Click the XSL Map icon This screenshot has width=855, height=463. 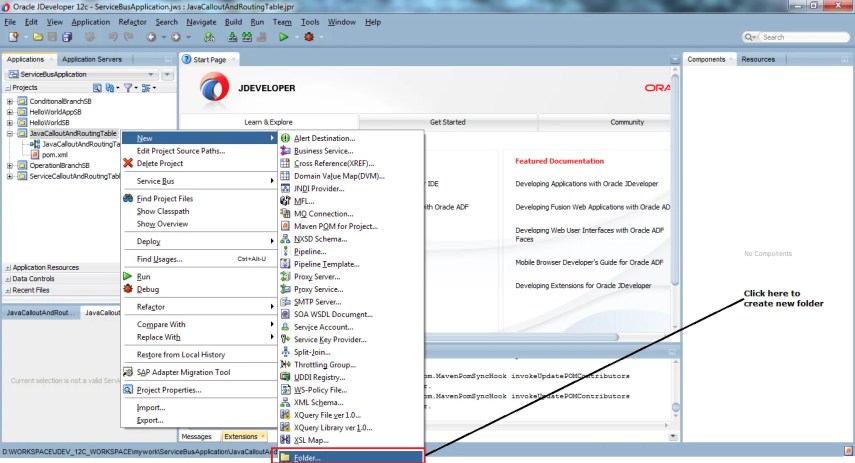point(285,440)
